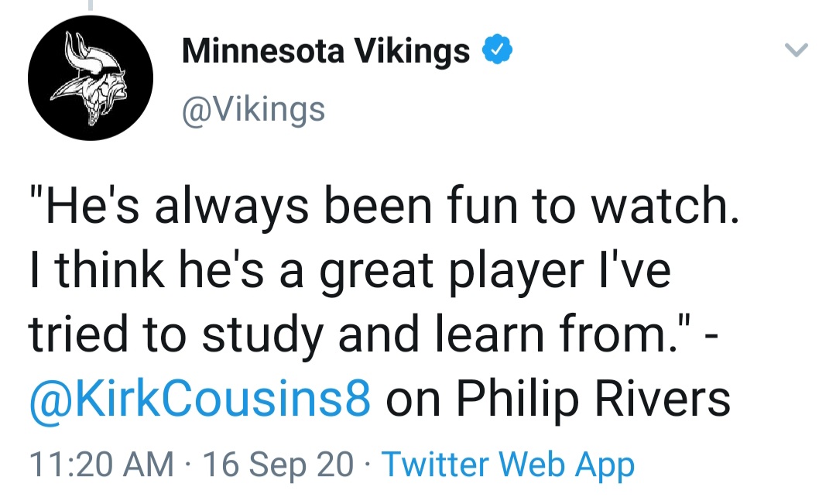Open the @KirkCousins8 mention

click(200, 399)
